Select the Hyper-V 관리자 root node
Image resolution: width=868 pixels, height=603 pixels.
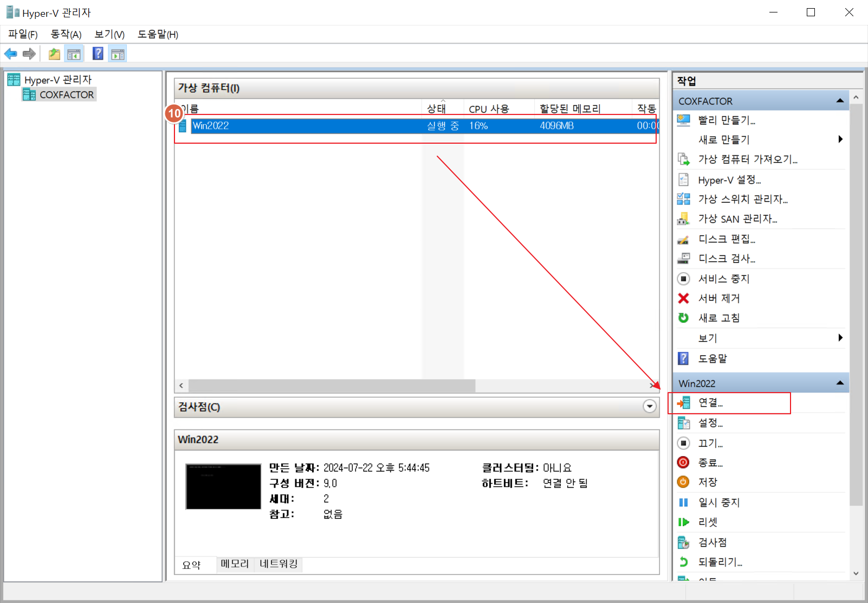pos(58,80)
